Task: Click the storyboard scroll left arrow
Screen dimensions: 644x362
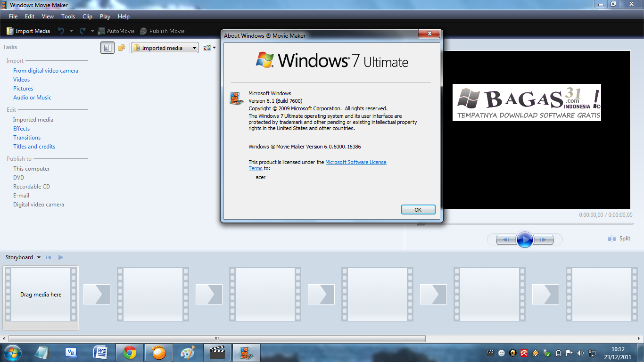Action: [4, 338]
